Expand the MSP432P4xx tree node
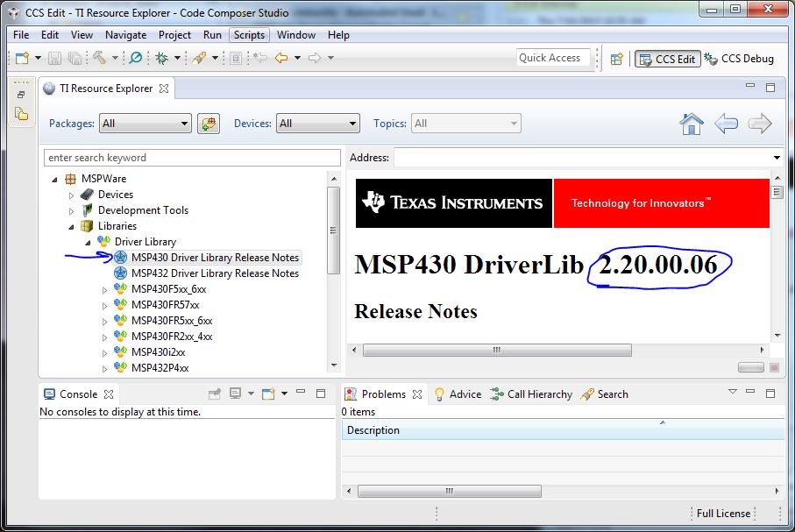This screenshot has width=795, height=532. point(104,369)
